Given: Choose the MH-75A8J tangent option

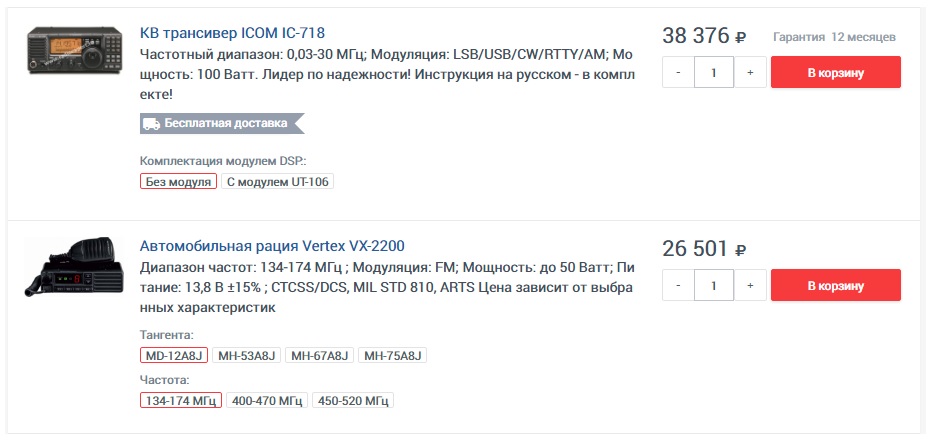Looking at the screenshot, I should tap(392, 356).
